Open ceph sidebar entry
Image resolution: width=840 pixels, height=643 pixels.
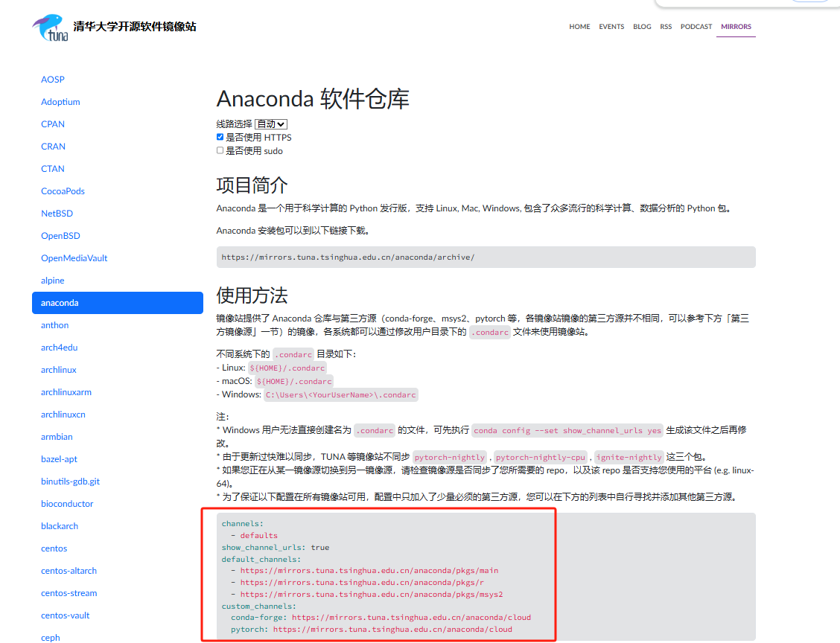pos(51,638)
